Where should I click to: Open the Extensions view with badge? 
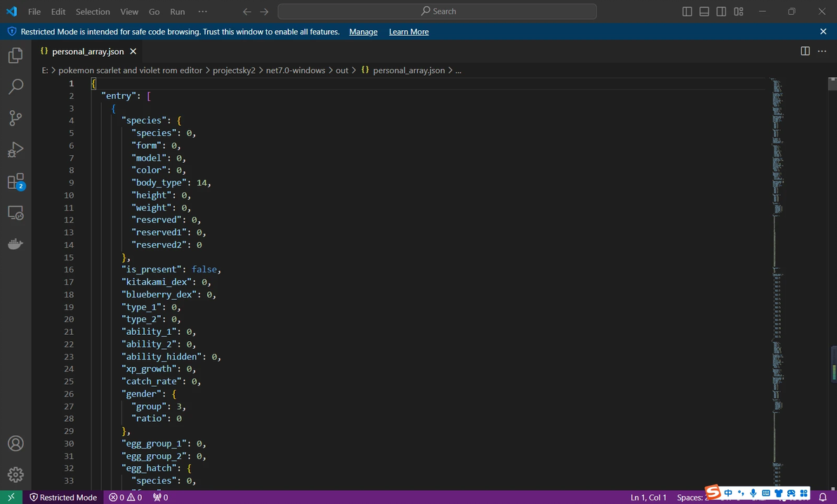tap(15, 182)
